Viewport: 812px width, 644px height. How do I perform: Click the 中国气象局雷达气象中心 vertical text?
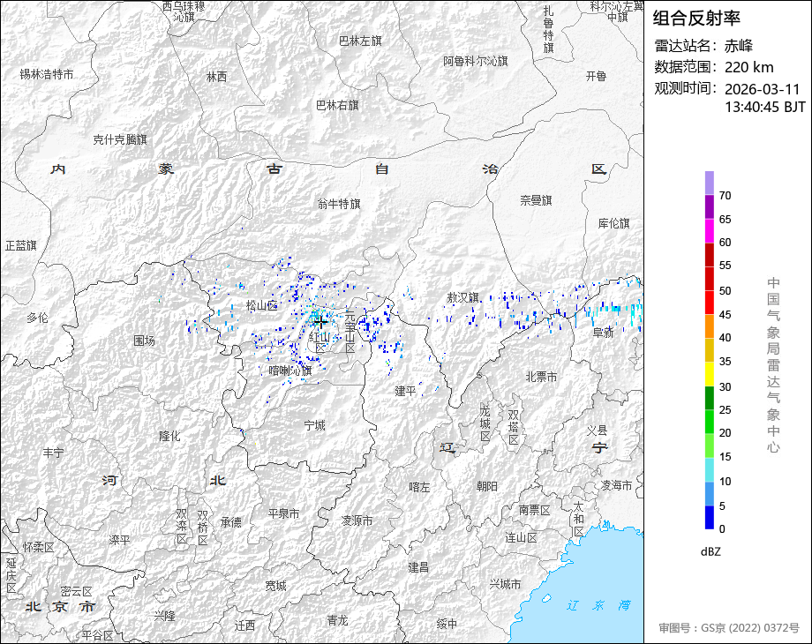pos(773,365)
